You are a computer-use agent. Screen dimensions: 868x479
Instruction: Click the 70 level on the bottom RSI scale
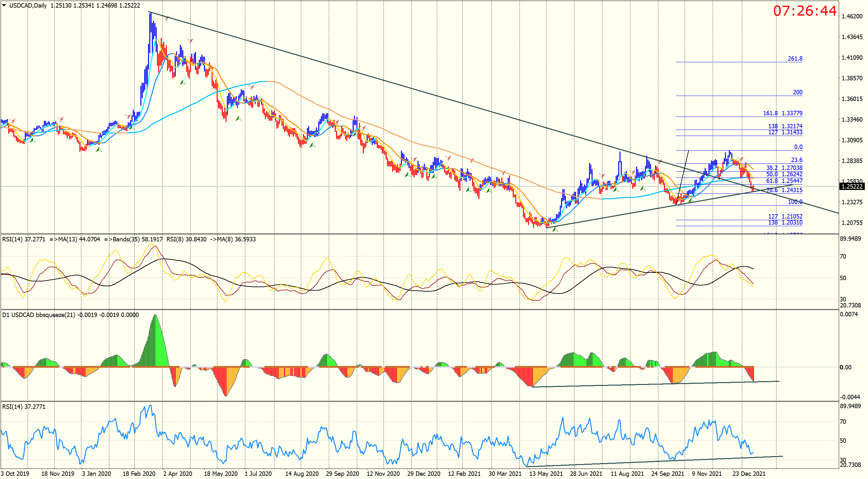[843, 422]
